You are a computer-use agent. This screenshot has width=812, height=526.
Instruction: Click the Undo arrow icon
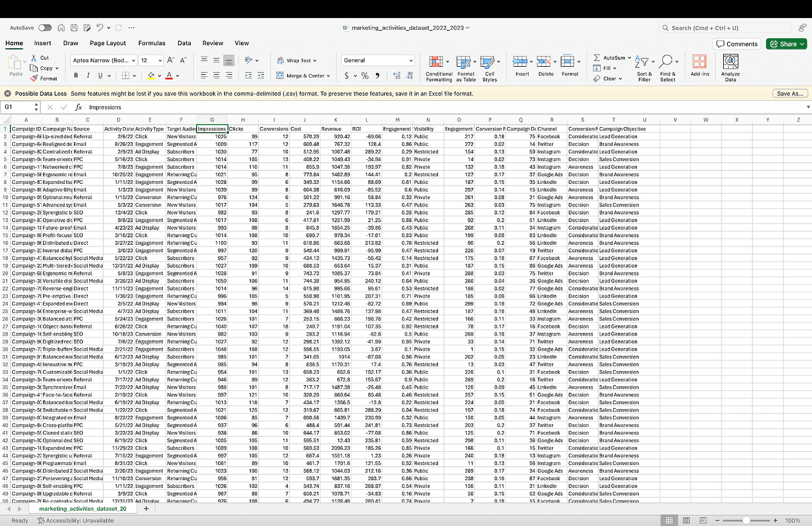coord(100,28)
